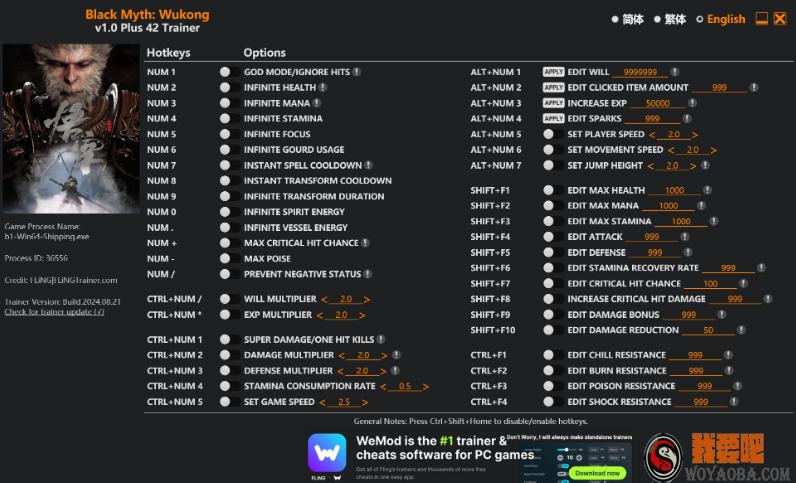796x483 pixels.
Task: Turn on the Max Poise toggle
Action: (225, 259)
